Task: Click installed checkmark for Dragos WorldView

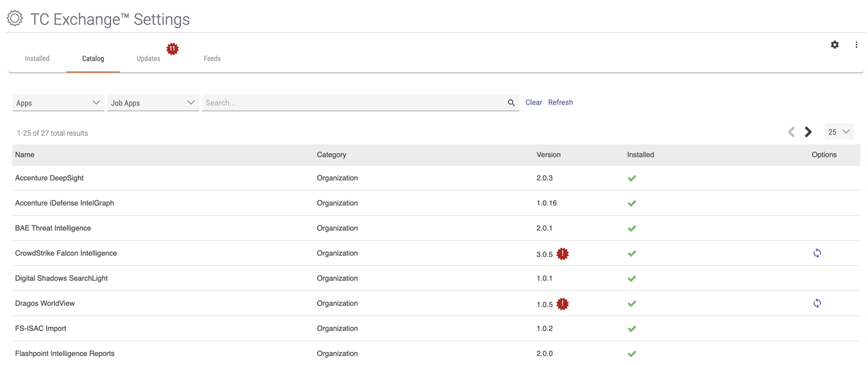Action: [x=631, y=303]
